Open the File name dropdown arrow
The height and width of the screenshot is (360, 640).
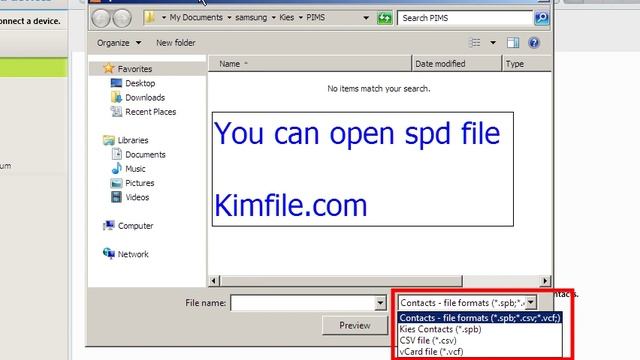[x=380, y=303]
